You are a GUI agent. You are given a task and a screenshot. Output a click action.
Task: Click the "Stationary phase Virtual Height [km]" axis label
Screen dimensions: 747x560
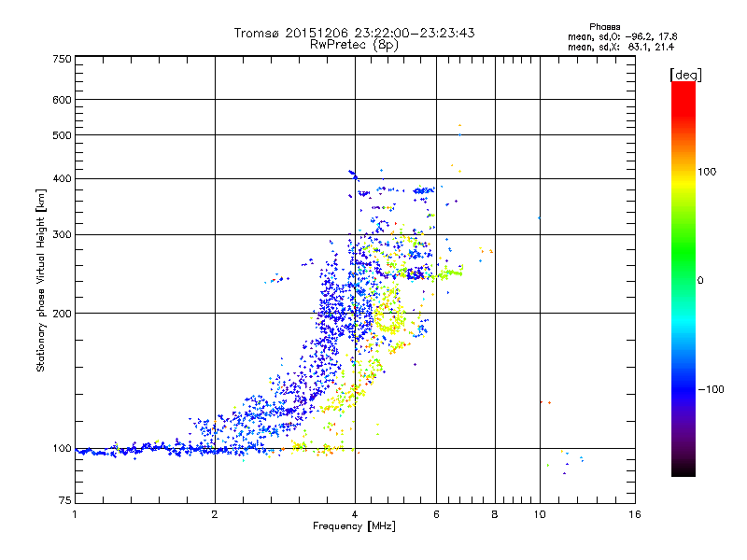tap(40, 281)
